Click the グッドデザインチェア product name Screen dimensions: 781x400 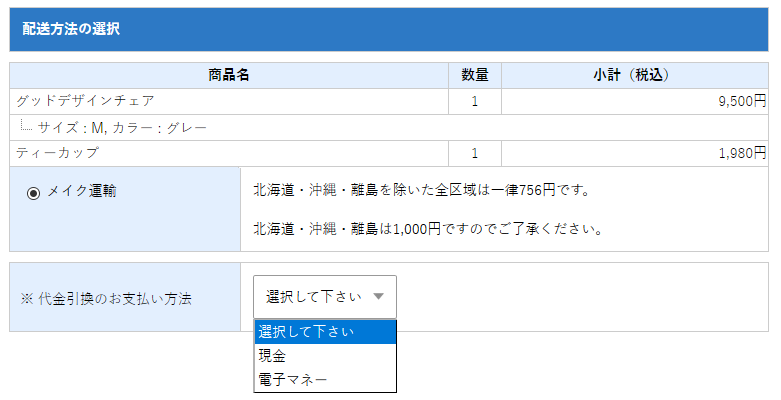(x=85, y=101)
